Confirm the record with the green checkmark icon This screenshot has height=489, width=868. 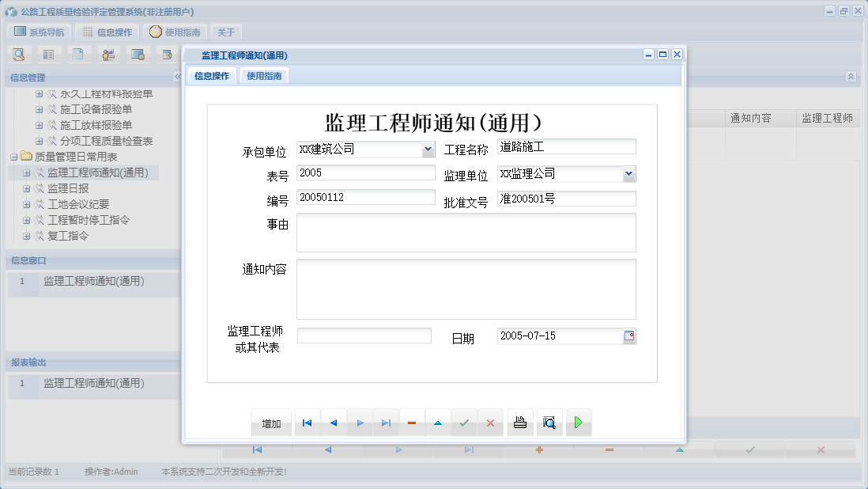(464, 423)
